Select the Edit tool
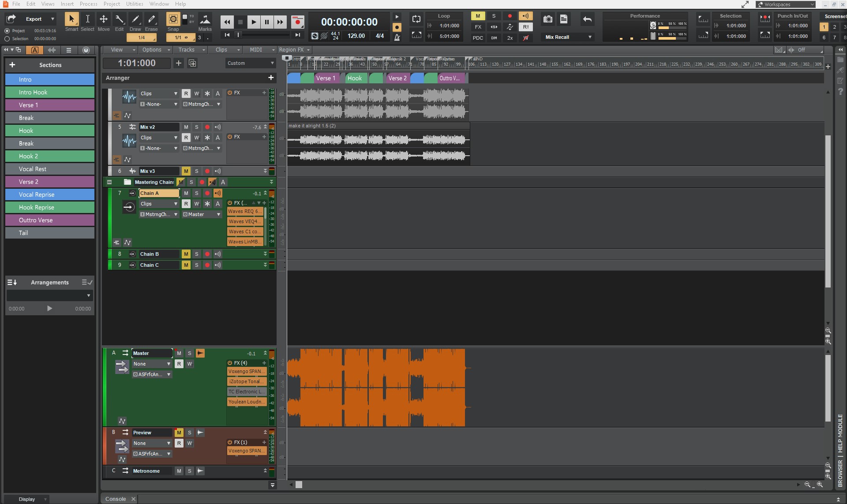Viewport: 847px width, 504px height. [120, 19]
